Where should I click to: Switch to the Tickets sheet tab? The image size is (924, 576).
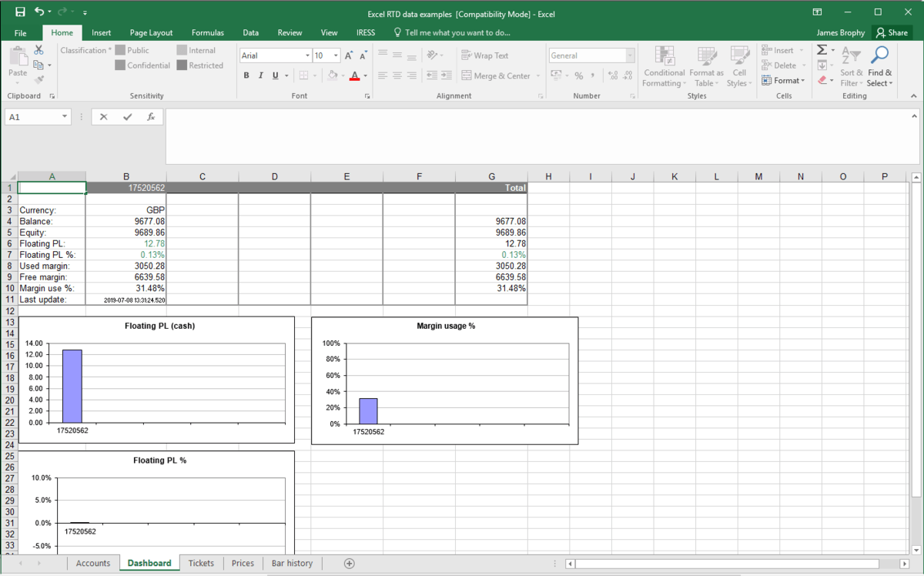click(201, 564)
